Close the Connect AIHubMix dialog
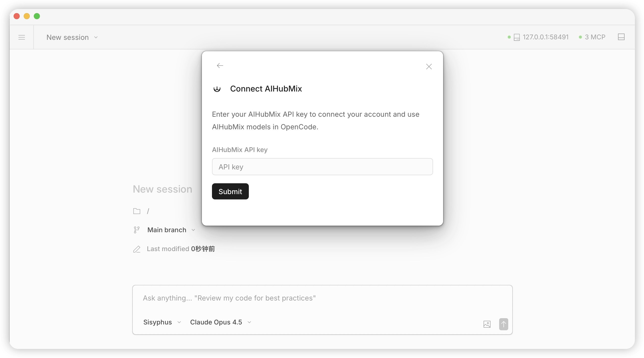 (429, 66)
